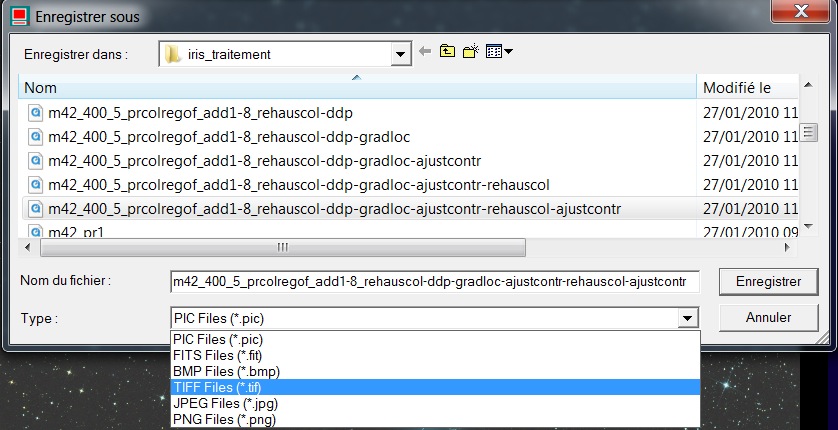
Task: Click the m42_pr1 file icon
Action: click(35, 232)
